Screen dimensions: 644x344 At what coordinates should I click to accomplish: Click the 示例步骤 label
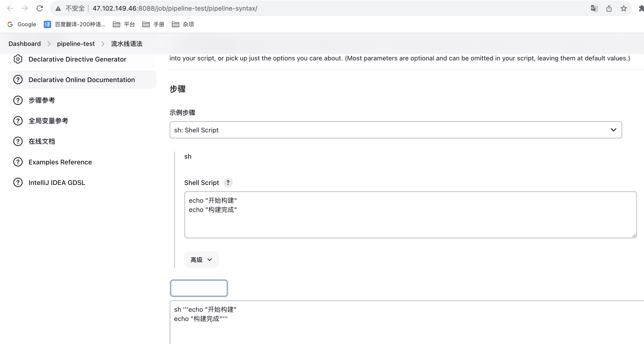[x=182, y=112]
